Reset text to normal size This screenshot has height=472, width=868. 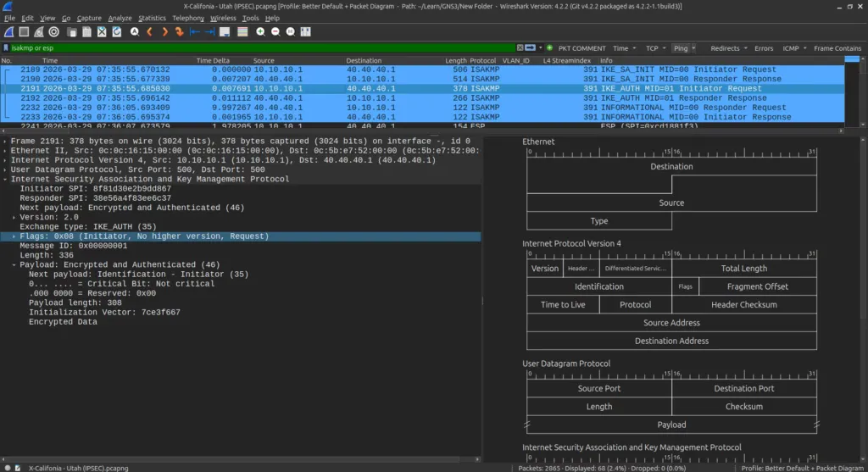(290, 32)
